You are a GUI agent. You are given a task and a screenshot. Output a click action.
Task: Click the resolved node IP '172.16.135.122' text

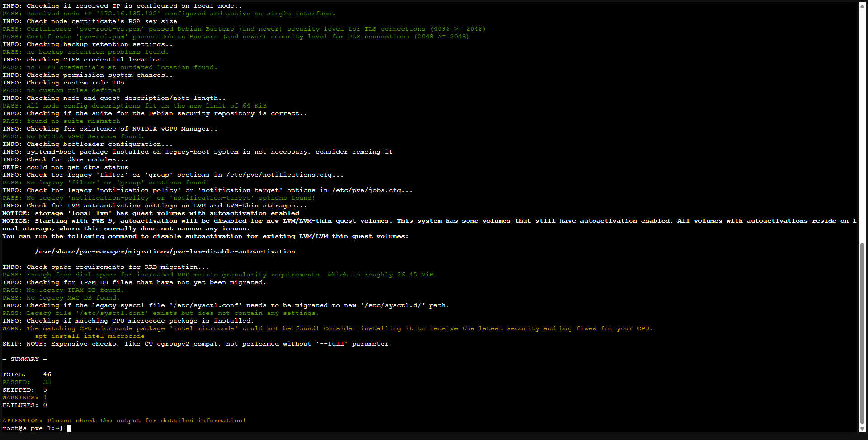click(x=128, y=14)
